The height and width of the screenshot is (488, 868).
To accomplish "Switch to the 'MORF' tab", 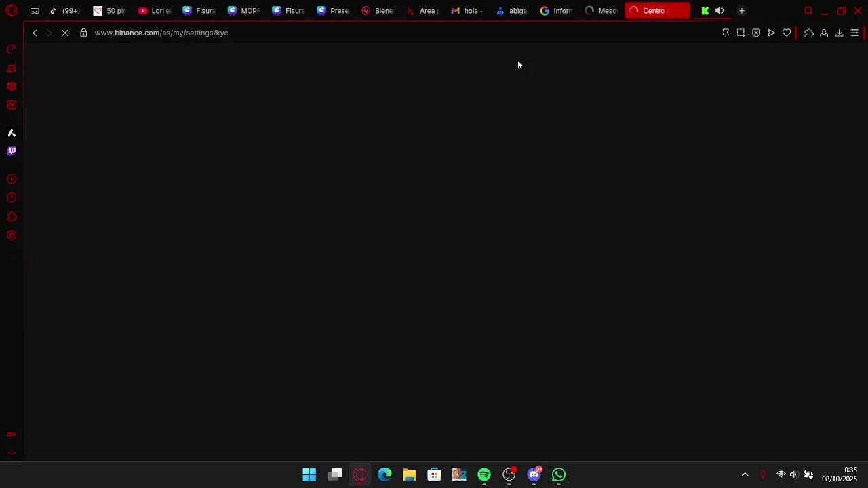I will pyautogui.click(x=244, y=11).
